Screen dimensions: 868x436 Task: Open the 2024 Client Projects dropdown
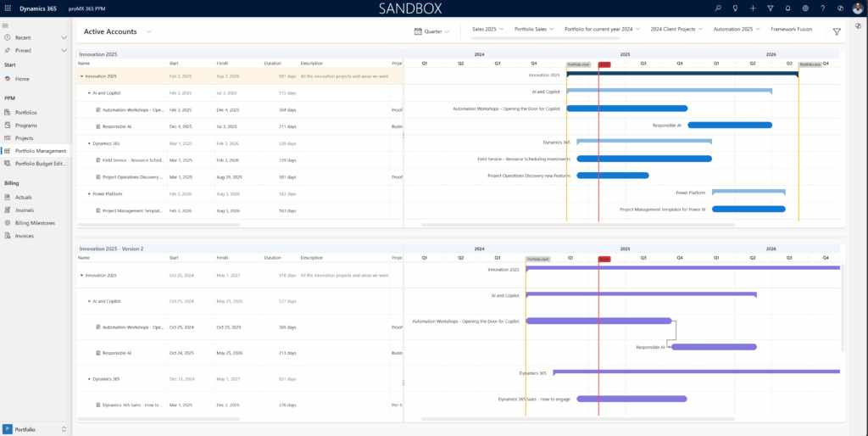[x=676, y=30]
